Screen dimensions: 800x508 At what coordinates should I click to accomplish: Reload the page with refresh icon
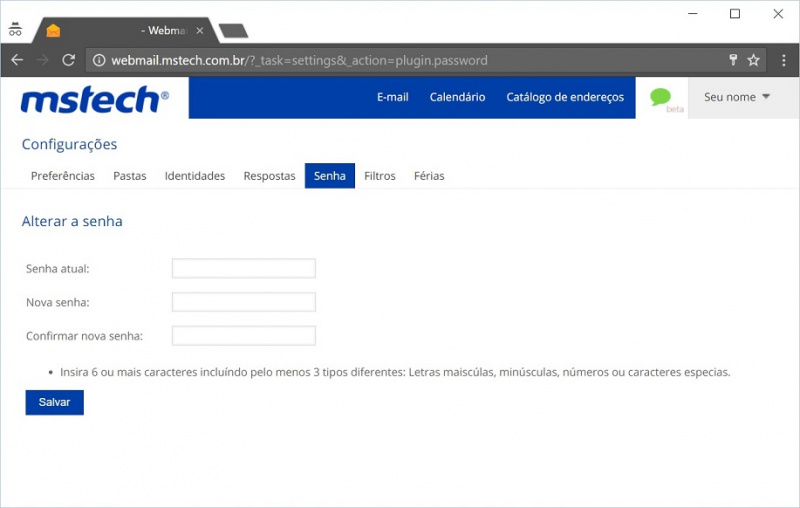68,60
